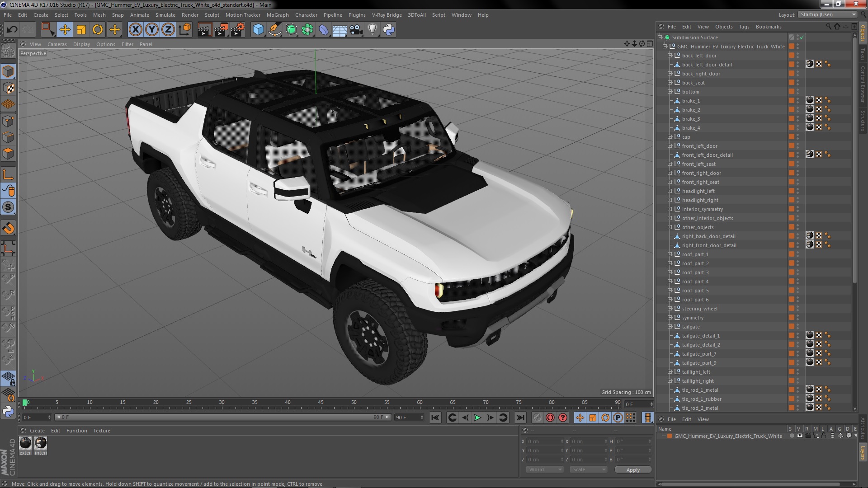Open the Bend deformer icon
The width and height of the screenshot is (868, 488).
324,30
